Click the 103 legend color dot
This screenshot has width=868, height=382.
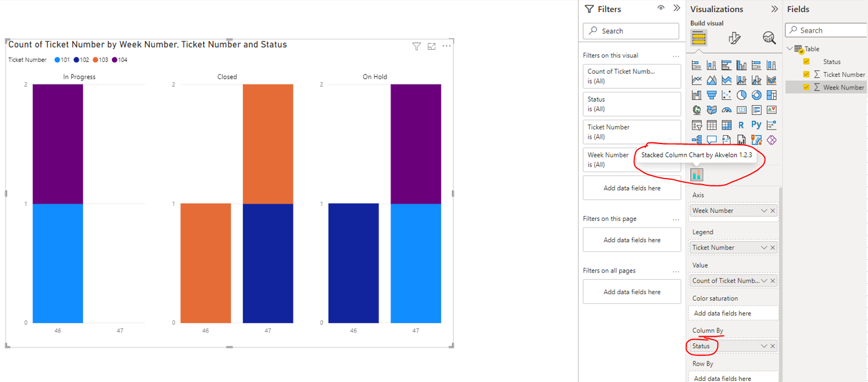(96, 60)
